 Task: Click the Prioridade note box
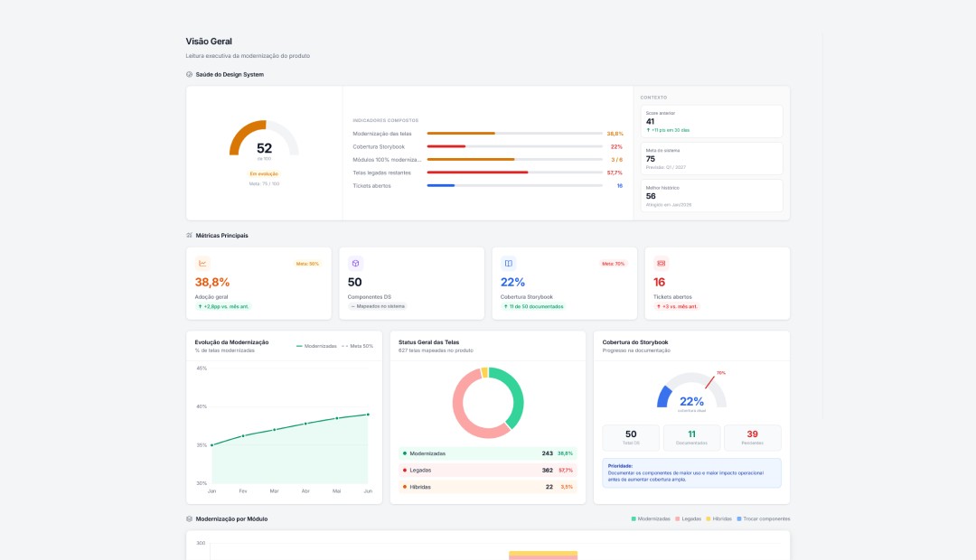691,473
